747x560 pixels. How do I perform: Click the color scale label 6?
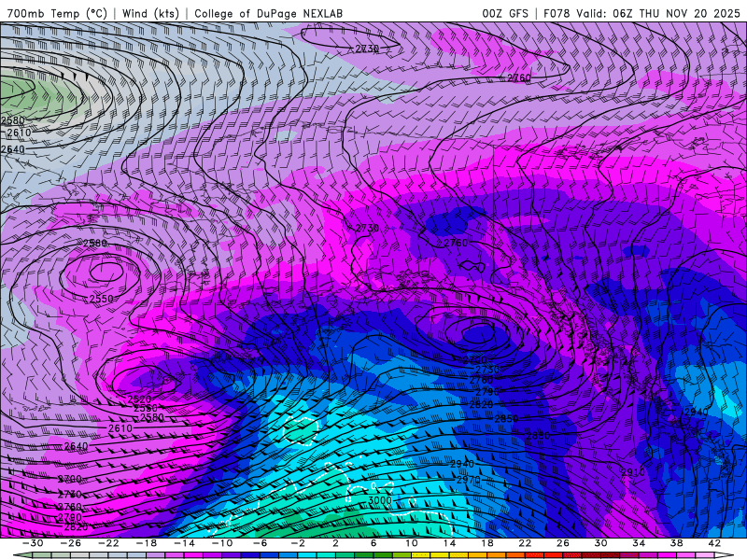(x=373, y=543)
